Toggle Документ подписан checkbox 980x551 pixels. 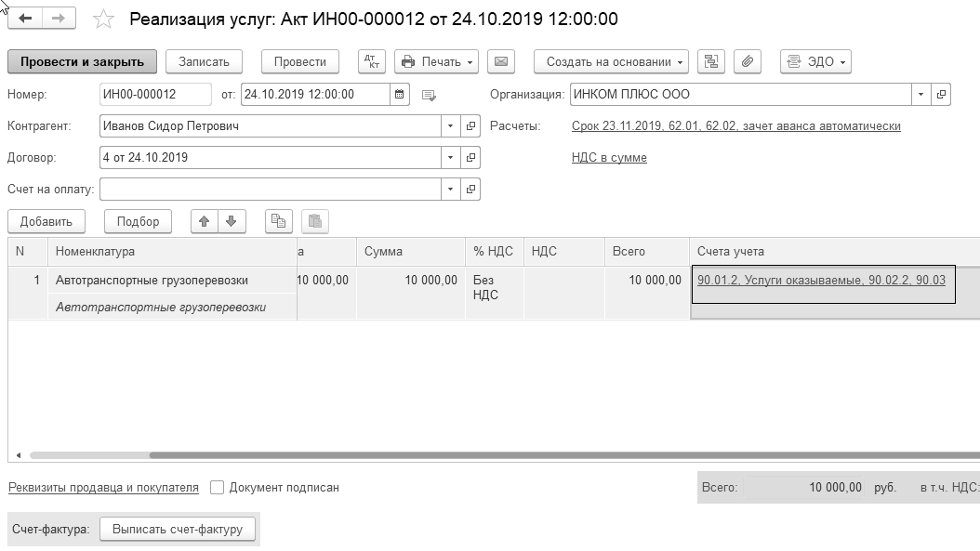click(217, 487)
